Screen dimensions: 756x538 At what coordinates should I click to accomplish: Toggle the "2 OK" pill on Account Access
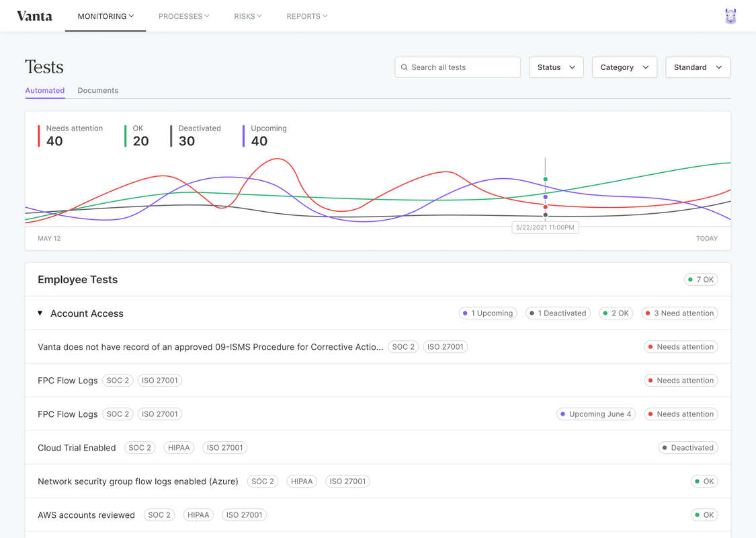pos(616,313)
